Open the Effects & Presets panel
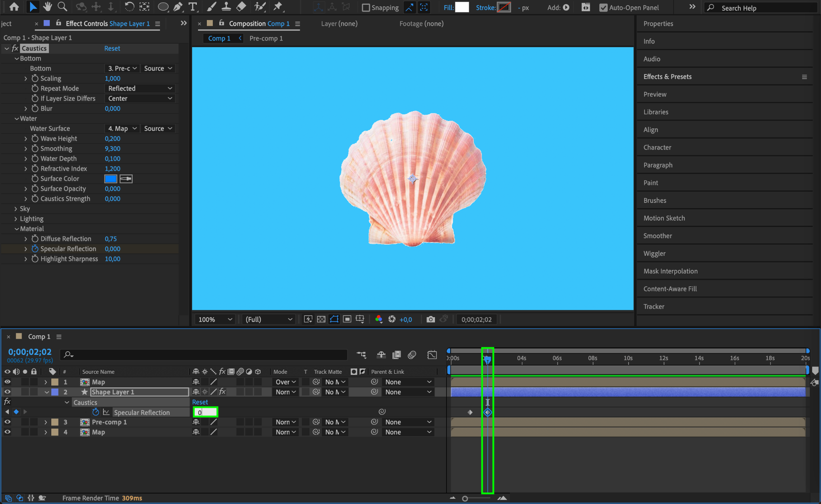 pos(667,77)
